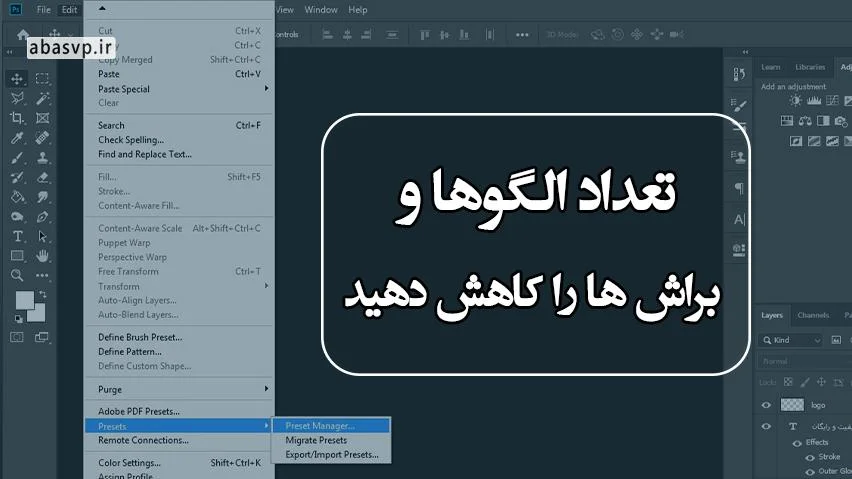Click the Home icon
Image resolution: width=852 pixels, height=479 pixels.
click(22, 35)
